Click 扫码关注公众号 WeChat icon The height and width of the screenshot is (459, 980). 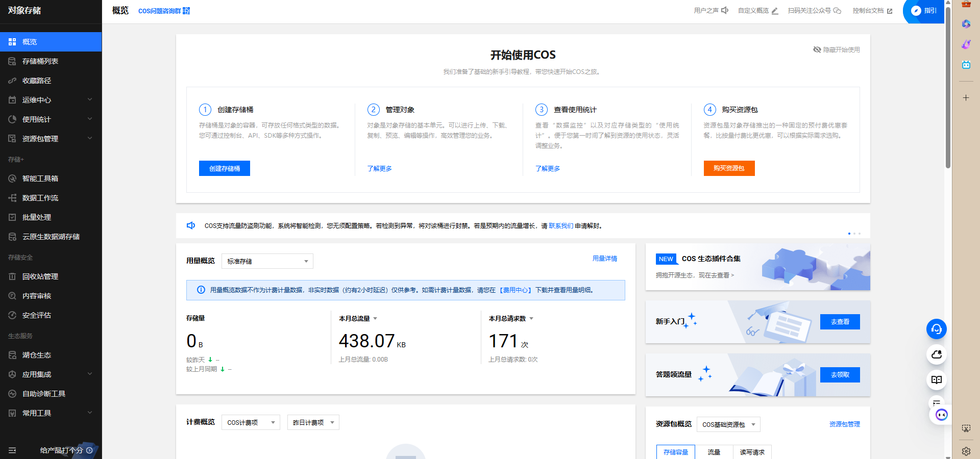(x=837, y=11)
